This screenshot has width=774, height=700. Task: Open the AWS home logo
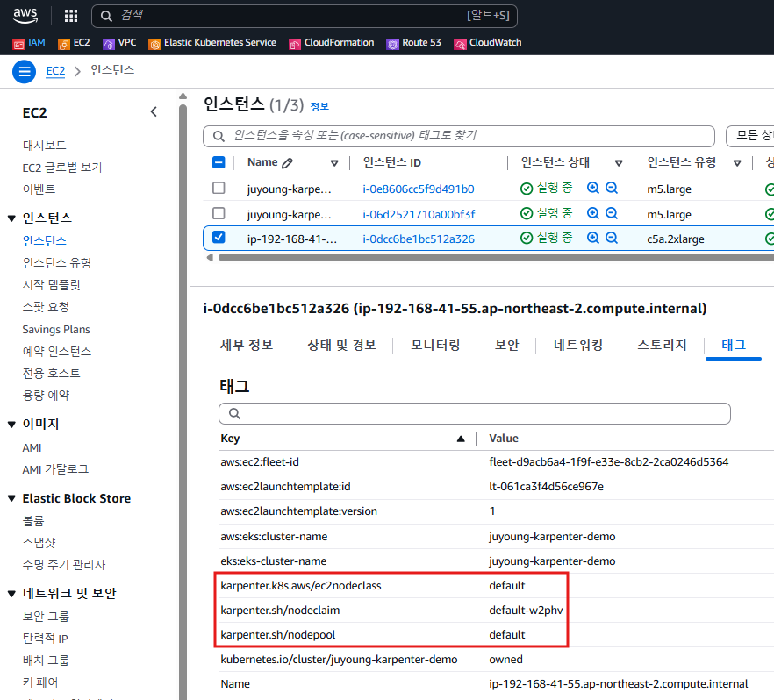point(25,16)
